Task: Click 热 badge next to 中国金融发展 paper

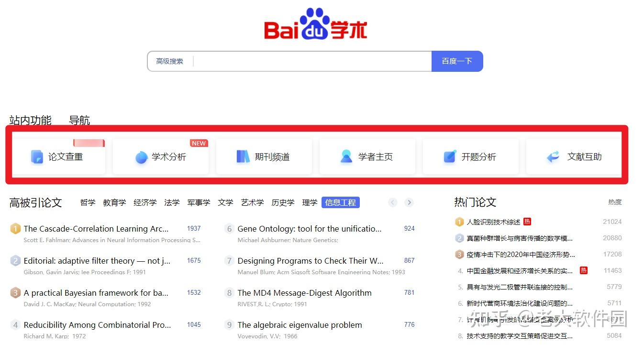Action: pyautogui.click(x=584, y=270)
